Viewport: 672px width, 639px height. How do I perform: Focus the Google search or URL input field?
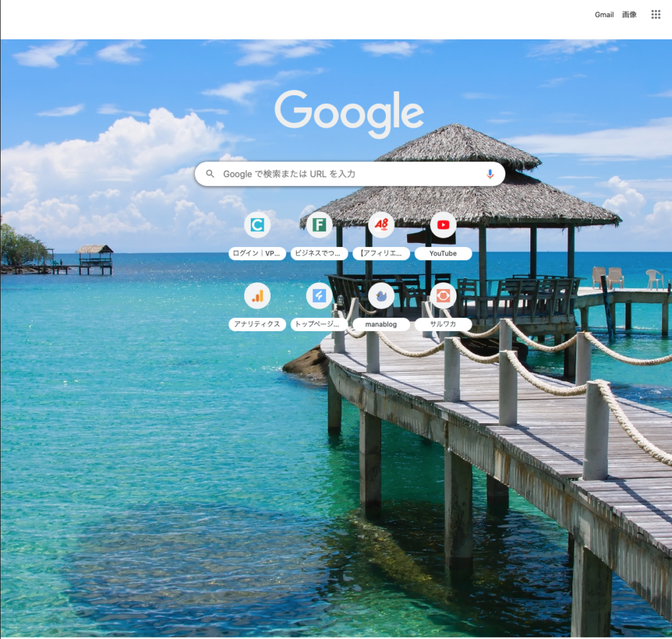(x=350, y=173)
